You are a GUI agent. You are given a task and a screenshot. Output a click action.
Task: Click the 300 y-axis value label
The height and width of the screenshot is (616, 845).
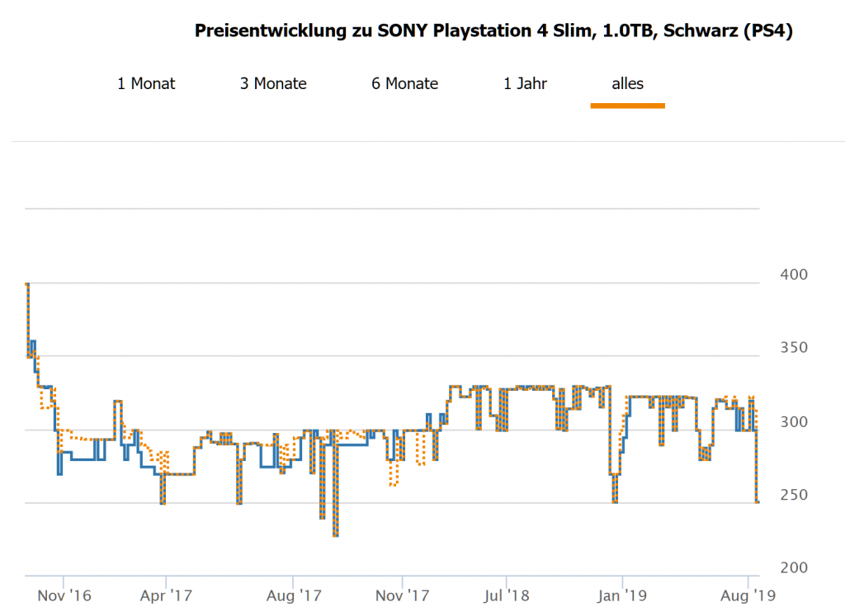[794, 421]
